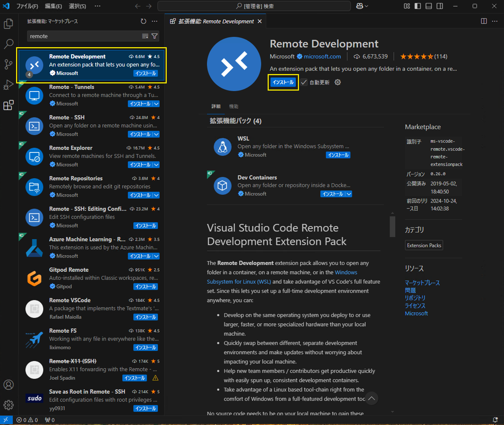Refresh the extensions marketplace list

point(143,21)
